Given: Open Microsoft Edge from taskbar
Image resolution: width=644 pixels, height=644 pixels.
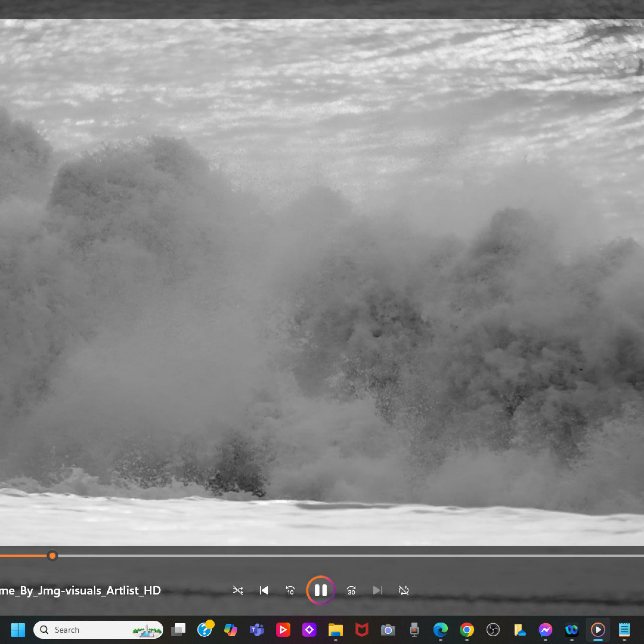Looking at the screenshot, I should 440,630.
